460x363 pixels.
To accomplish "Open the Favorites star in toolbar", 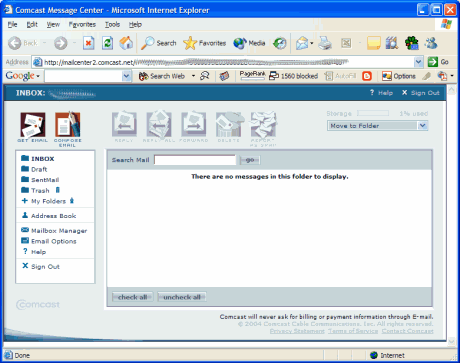I will click(205, 43).
